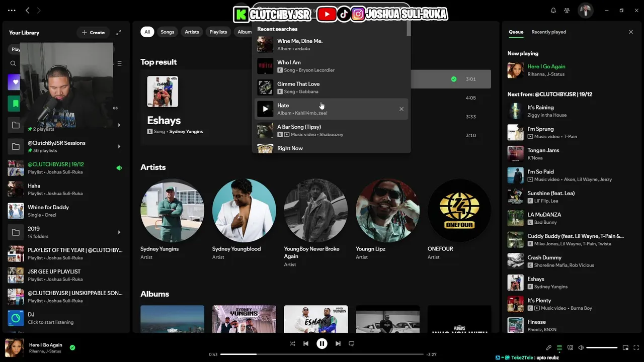This screenshot has width=644, height=362.
Task: Toggle saved checkmark on 3:01 song row
Action: (x=454, y=79)
